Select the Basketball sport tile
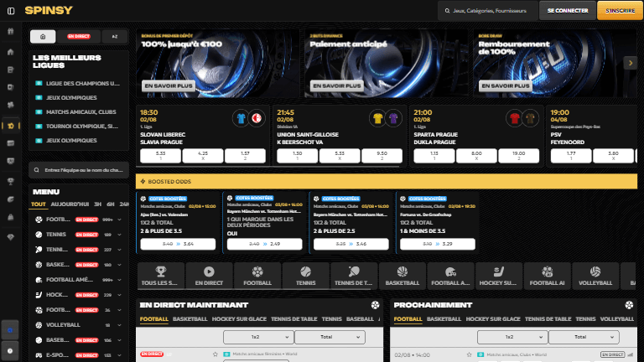Image resolution: width=644 pixels, height=362 pixels. tap(402, 276)
